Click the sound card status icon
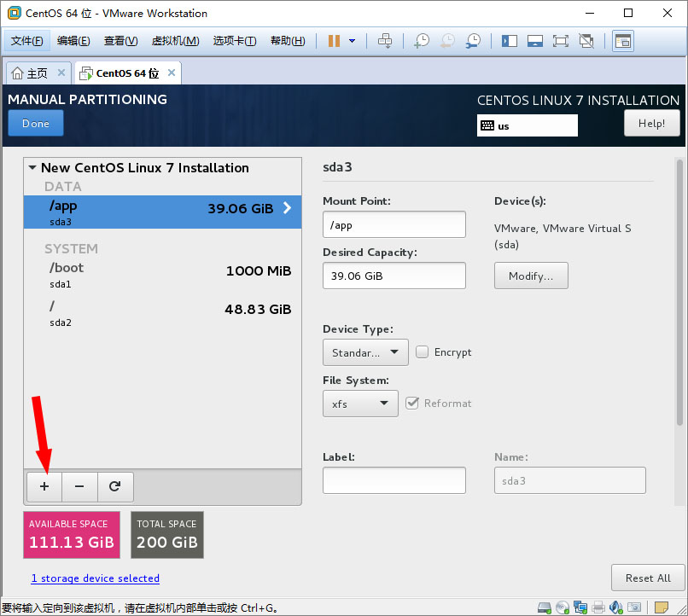 pyautogui.click(x=617, y=607)
